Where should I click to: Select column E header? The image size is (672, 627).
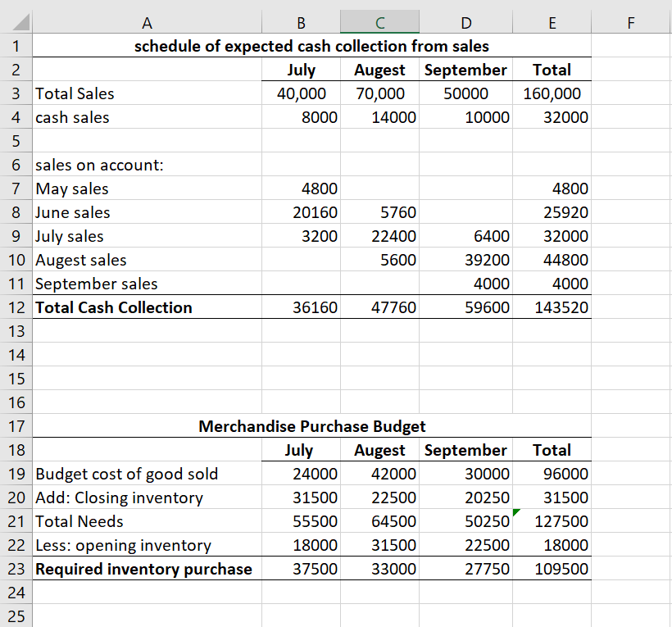tap(552, 23)
